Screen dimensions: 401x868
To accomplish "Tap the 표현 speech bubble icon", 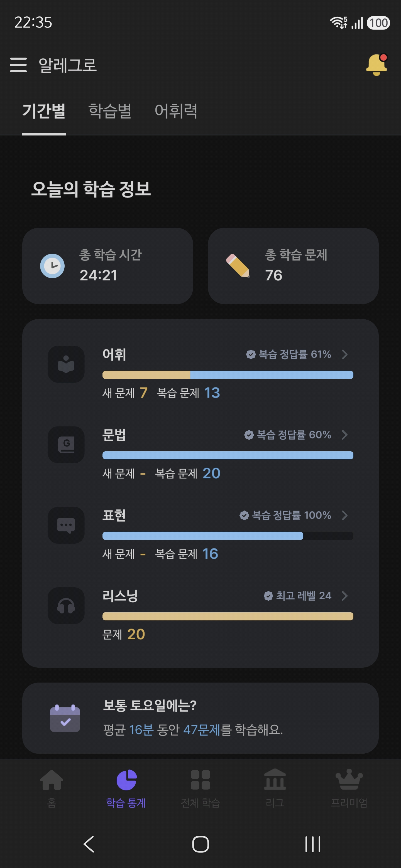I will 66,525.
